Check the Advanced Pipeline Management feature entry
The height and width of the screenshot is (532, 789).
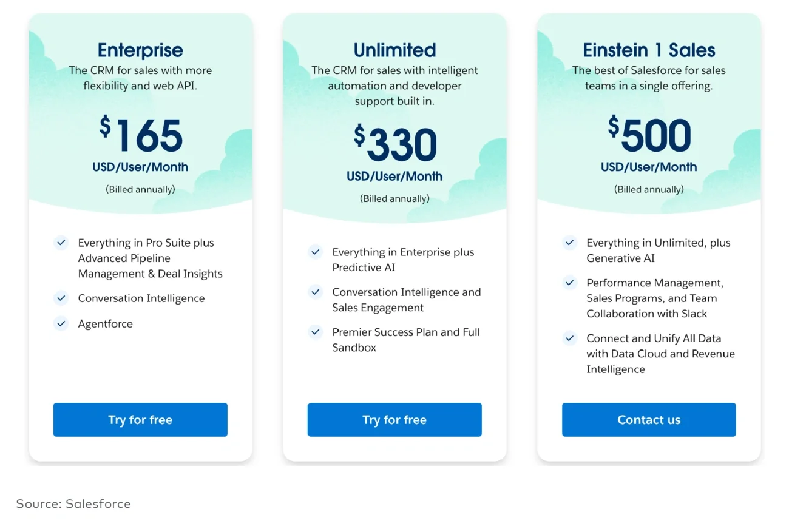point(150,258)
